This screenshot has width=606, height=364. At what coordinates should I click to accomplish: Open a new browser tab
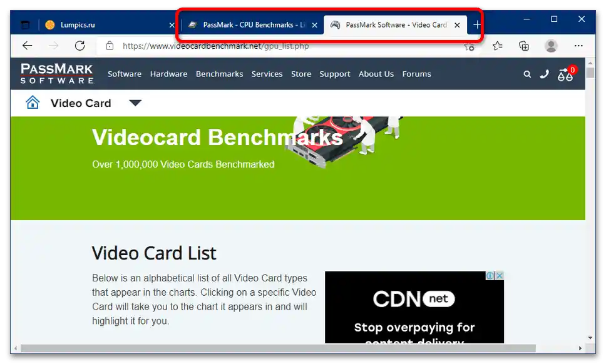click(x=477, y=25)
